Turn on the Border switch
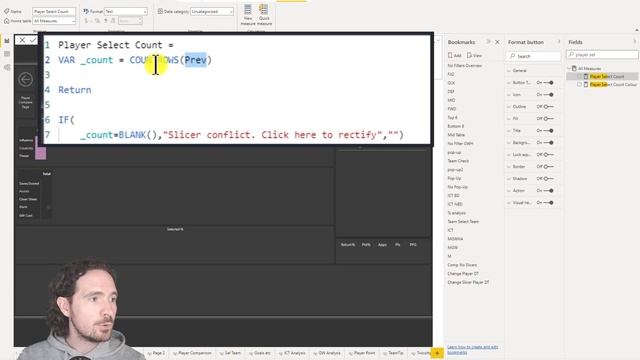The height and width of the screenshot is (360, 640). [549, 167]
